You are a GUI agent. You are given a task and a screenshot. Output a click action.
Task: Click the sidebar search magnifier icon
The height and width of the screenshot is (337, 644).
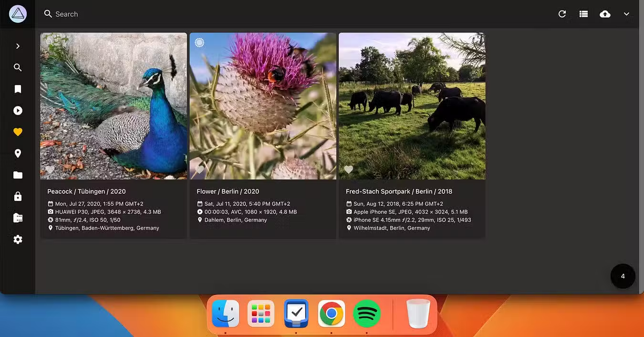[18, 68]
